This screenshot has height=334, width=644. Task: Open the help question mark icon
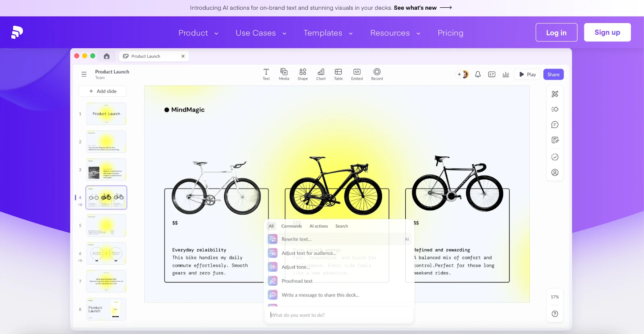tap(555, 314)
